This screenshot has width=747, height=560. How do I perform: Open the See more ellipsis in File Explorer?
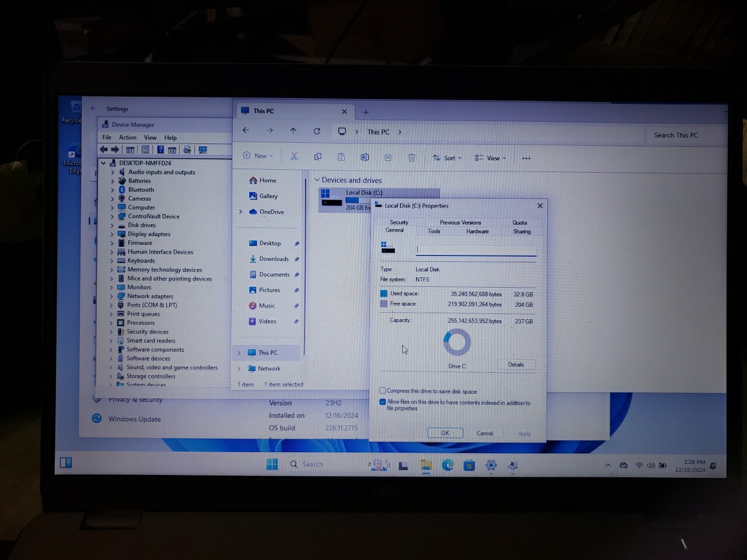[526, 158]
